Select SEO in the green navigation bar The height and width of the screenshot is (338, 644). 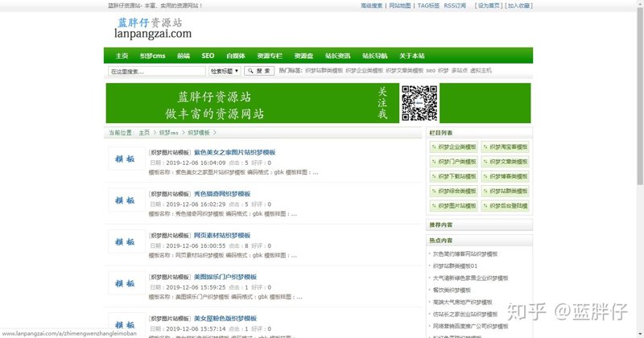click(x=208, y=56)
